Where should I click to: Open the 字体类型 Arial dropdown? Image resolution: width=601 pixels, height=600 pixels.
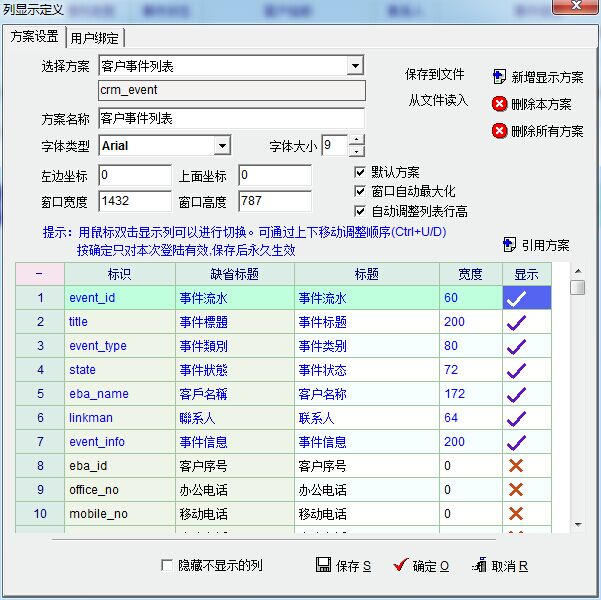click(x=222, y=146)
